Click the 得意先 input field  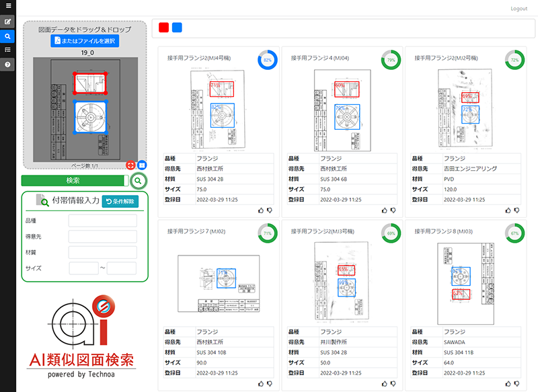[103, 237]
